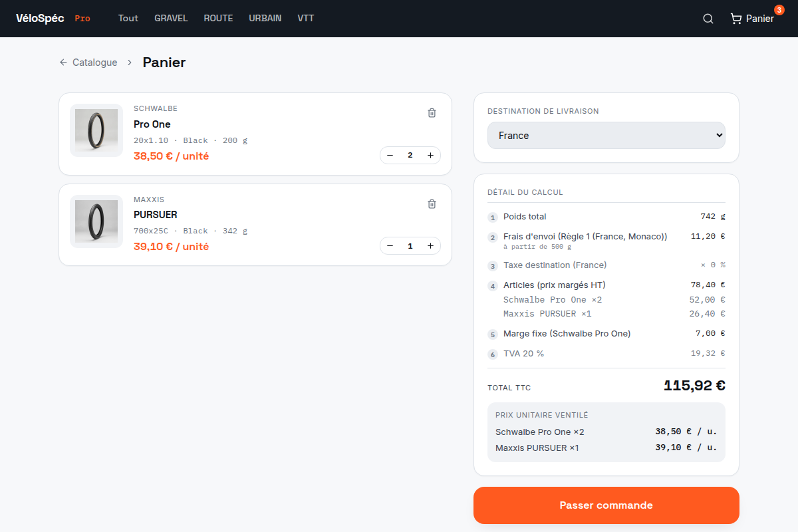Screen dimensions: 798x532
Task: Open the URBAIN category
Action: click(x=265, y=19)
